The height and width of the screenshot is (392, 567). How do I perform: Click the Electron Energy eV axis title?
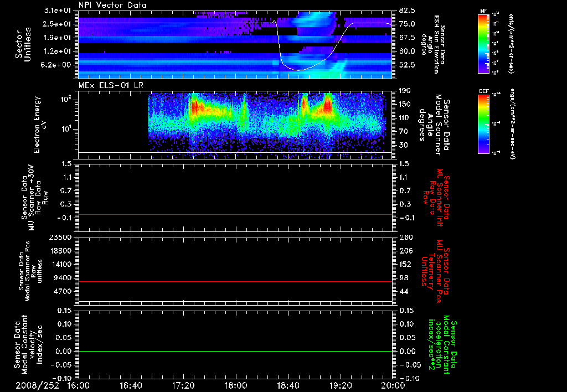[x=41, y=125]
